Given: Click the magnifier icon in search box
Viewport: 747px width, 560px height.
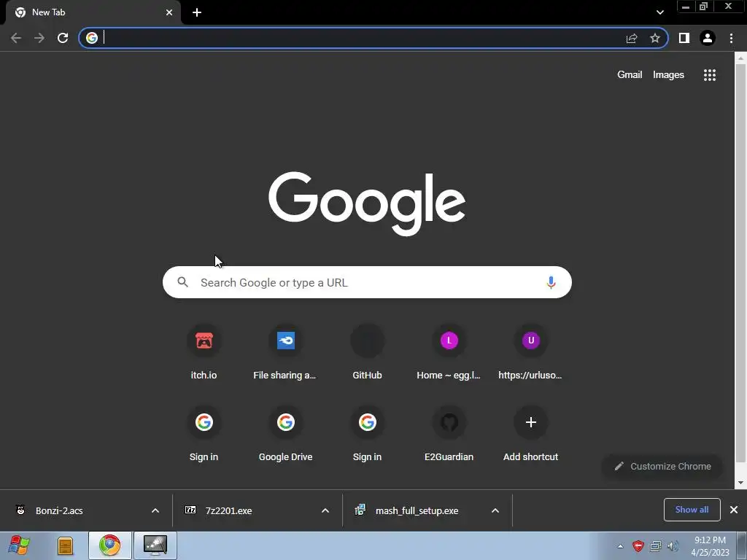Looking at the screenshot, I should [x=182, y=282].
